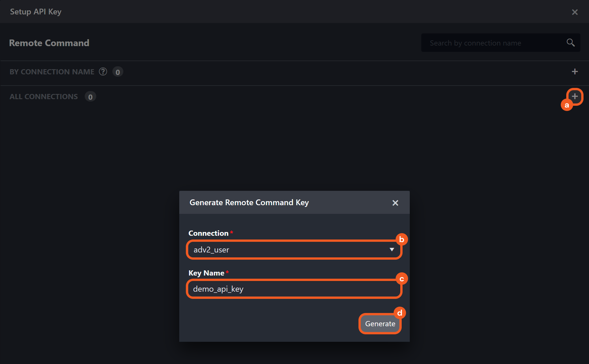Close the Setup API Key panel
The height and width of the screenshot is (364, 589).
pos(575,12)
